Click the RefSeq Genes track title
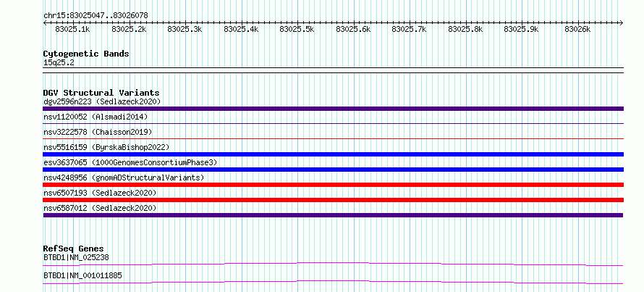Viewport: 644px width, 292px height. (x=73, y=249)
